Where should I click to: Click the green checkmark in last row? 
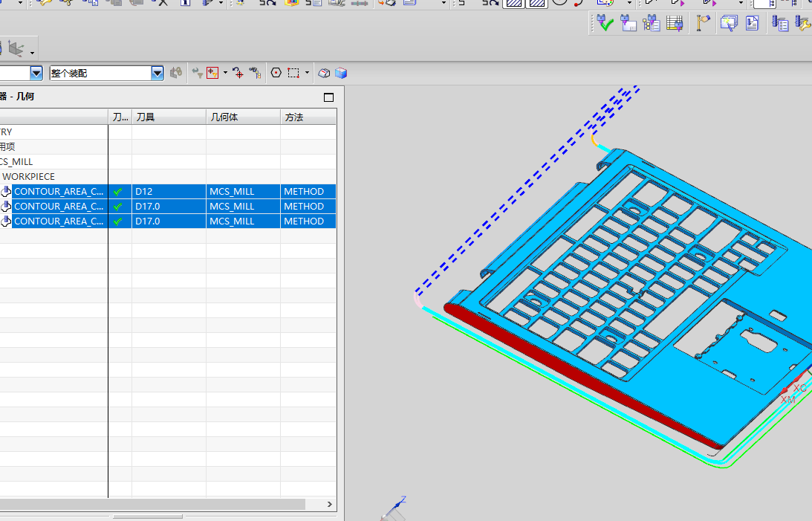pyautogui.click(x=118, y=221)
